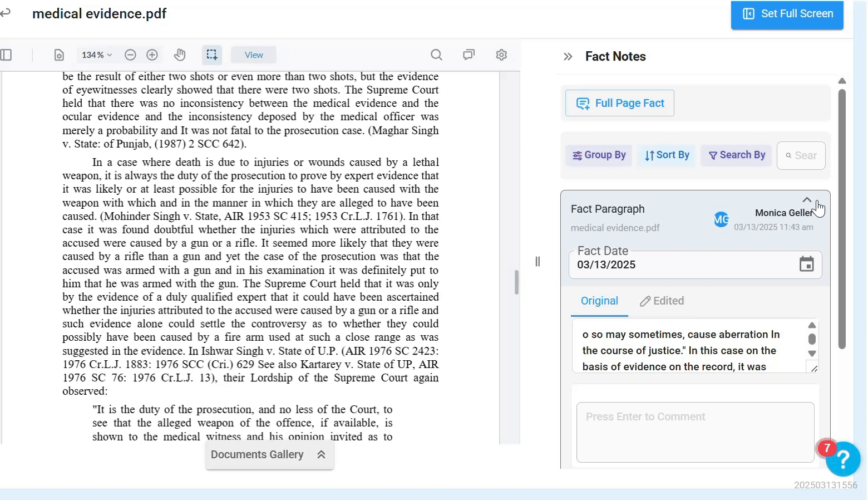Viewport: 868px width, 500px height.
Task: Click the Press Enter to Comment box
Action: [x=695, y=432]
